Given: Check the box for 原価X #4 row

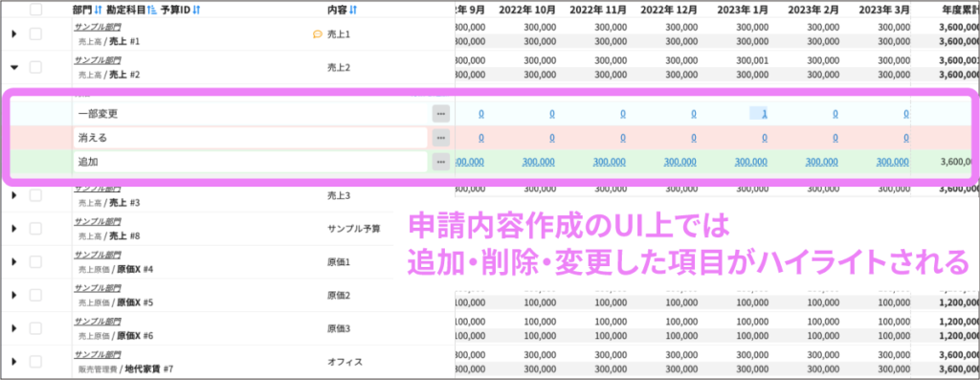Looking at the screenshot, I should (35, 261).
